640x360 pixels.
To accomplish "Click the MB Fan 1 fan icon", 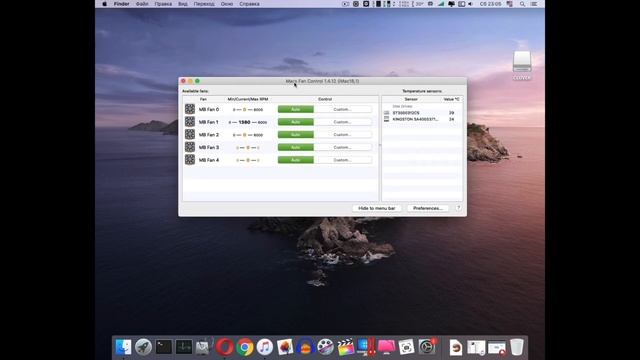I will pyautogui.click(x=190, y=122).
